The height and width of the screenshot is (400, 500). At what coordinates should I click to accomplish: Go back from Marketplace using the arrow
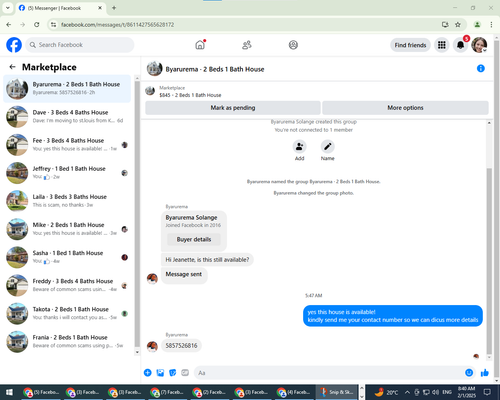click(12, 67)
